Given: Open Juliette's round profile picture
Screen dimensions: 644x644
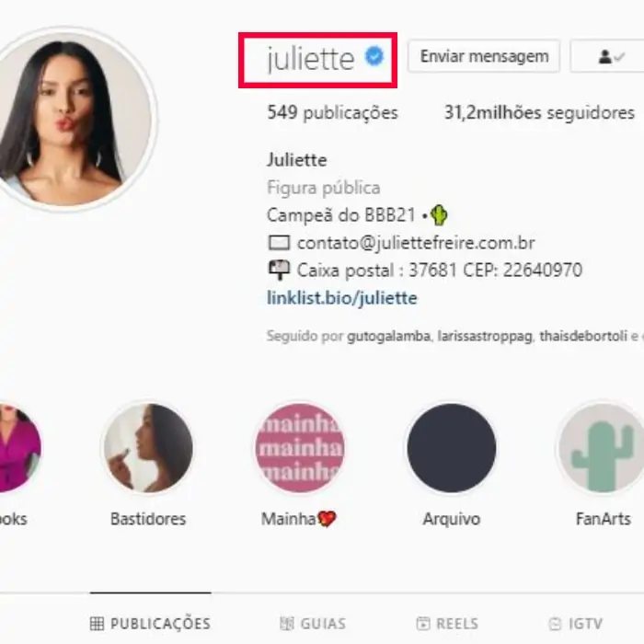Looking at the screenshot, I should click(x=68, y=119).
